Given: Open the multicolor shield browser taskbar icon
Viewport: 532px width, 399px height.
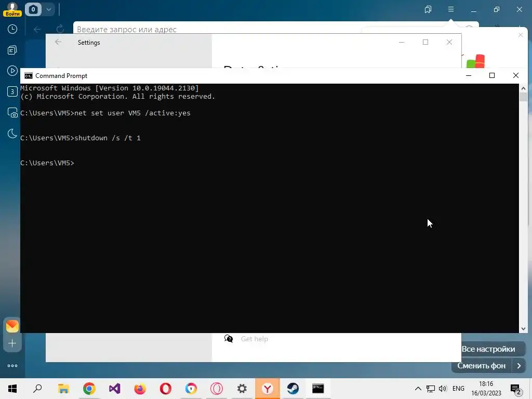Looking at the screenshot, I should (191, 389).
